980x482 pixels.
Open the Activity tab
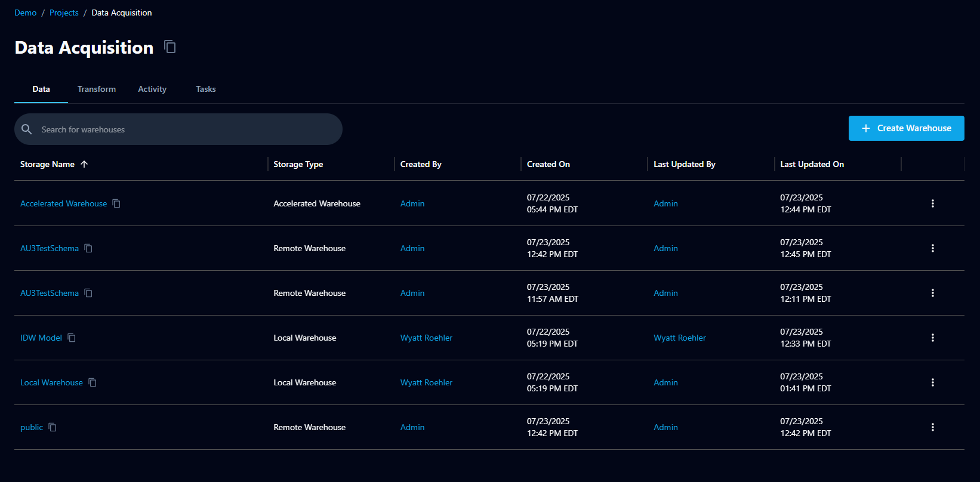[x=152, y=89]
